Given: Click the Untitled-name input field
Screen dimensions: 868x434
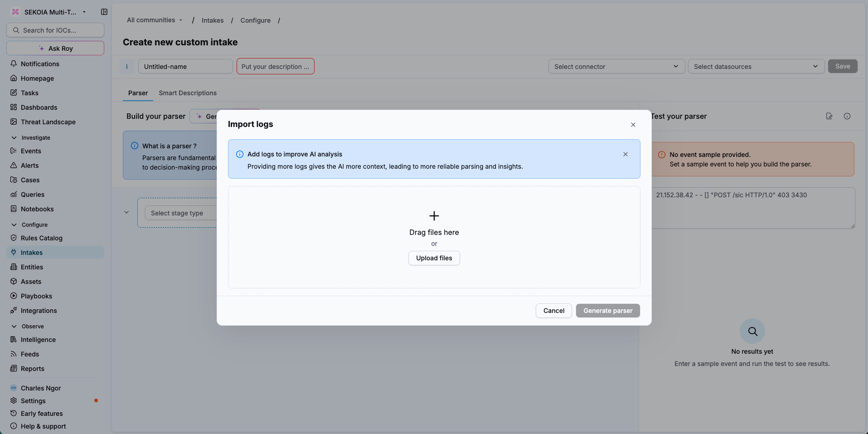Looking at the screenshot, I should pyautogui.click(x=185, y=67).
